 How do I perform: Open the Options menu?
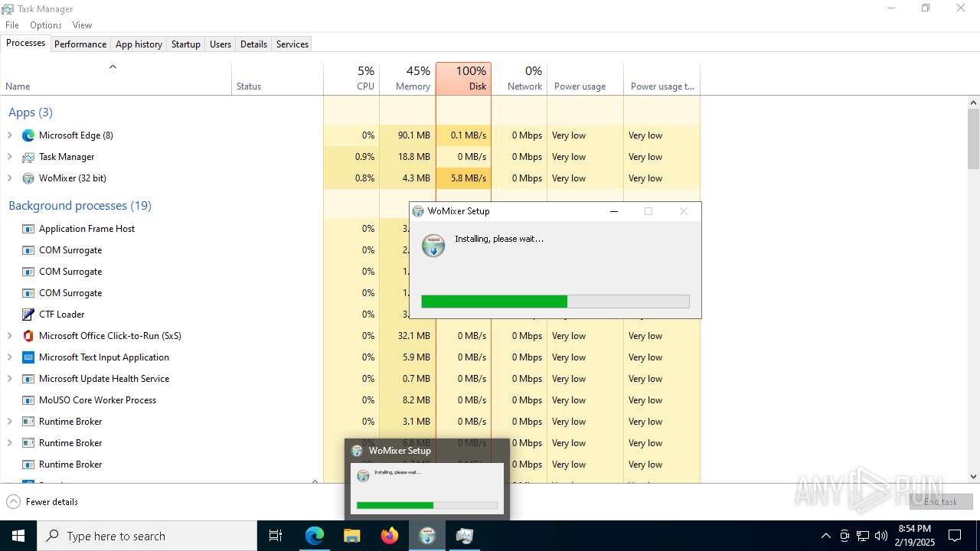point(46,25)
